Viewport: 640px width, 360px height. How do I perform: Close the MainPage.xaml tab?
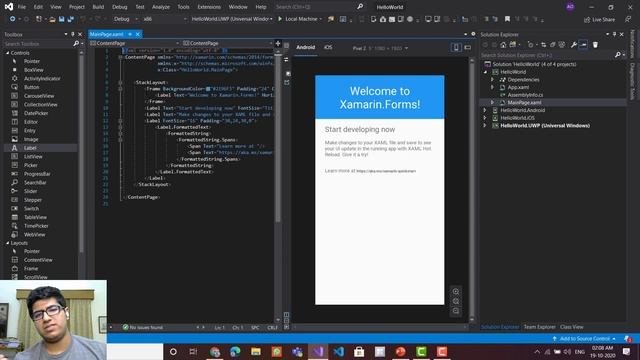pyautogui.click(x=138, y=34)
